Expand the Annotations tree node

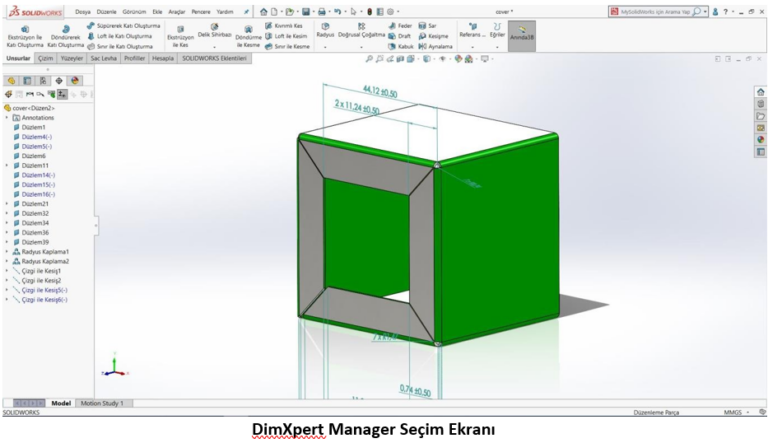[x=6, y=118]
